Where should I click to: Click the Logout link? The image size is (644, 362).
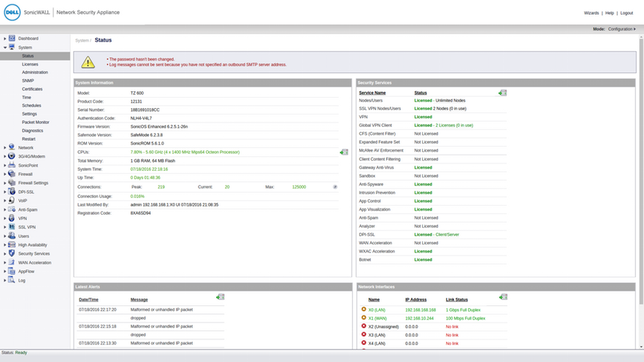[626, 13]
